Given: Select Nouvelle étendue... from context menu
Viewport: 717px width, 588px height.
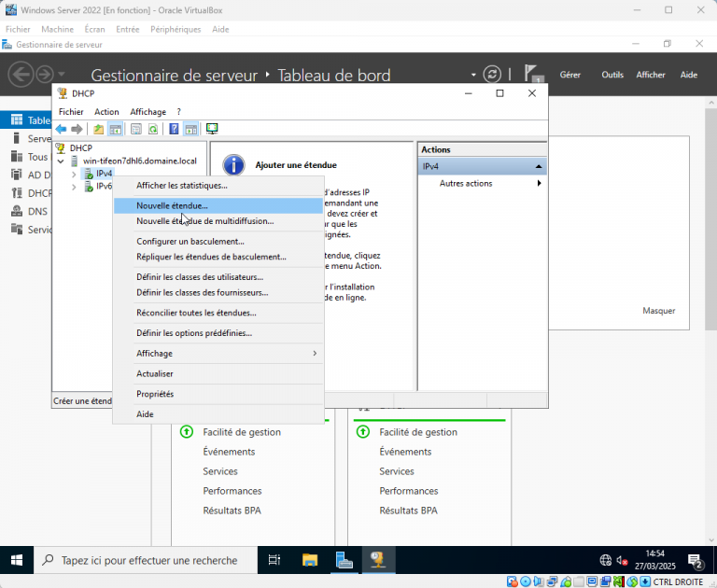Looking at the screenshot, I should coord(173,205).
